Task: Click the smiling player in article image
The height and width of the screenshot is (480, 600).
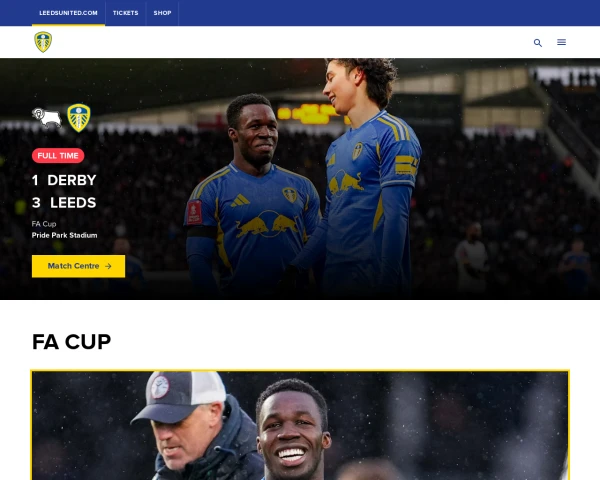Action: pos(293,429)
